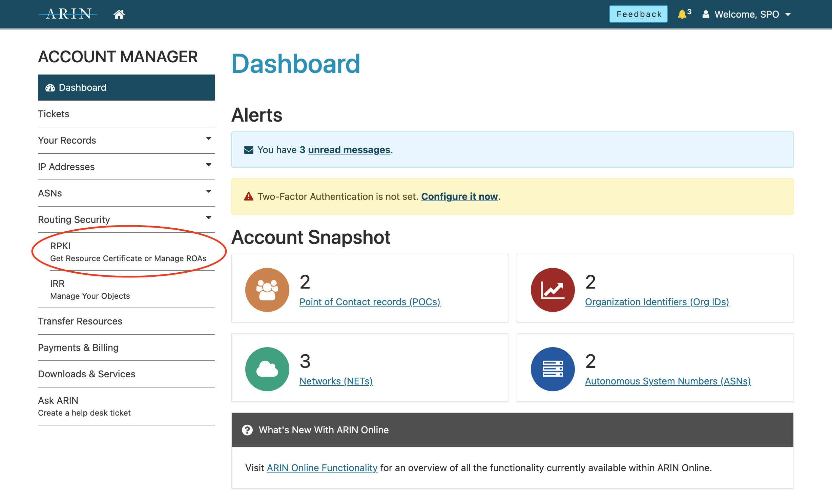Click the green Networks cloud icon
The width and height of the screenshot is (832, 504).
tap(267, 369)
